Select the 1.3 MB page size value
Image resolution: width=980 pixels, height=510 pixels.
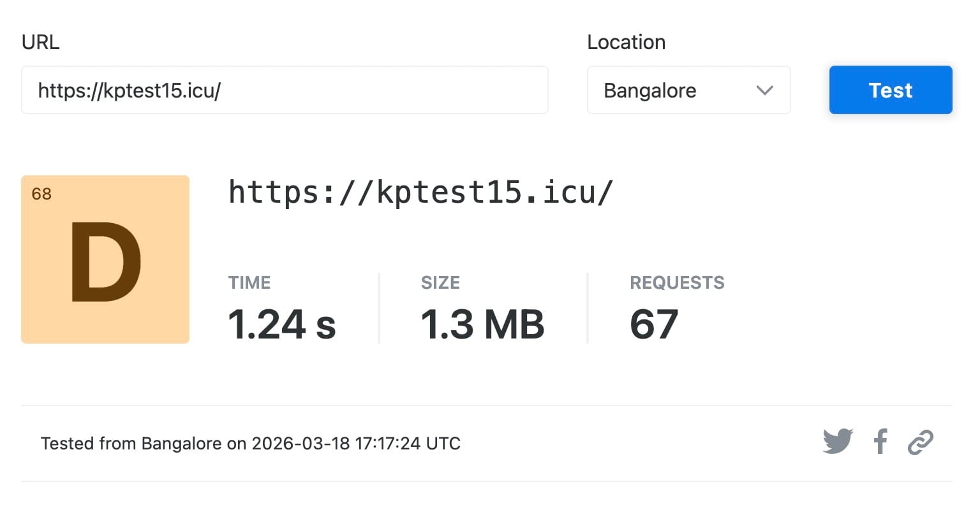tap(482, 324)
